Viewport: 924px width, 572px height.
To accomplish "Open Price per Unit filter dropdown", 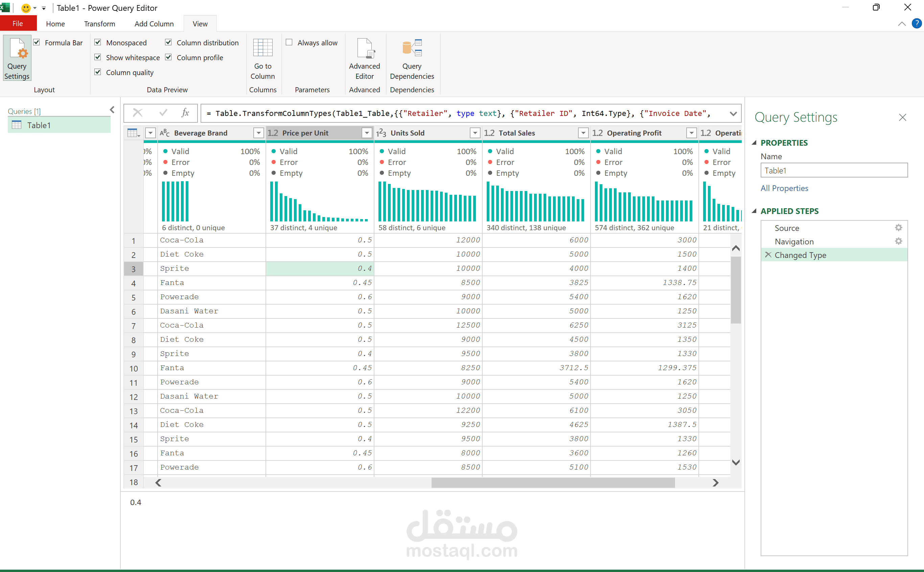I will 366,133.
